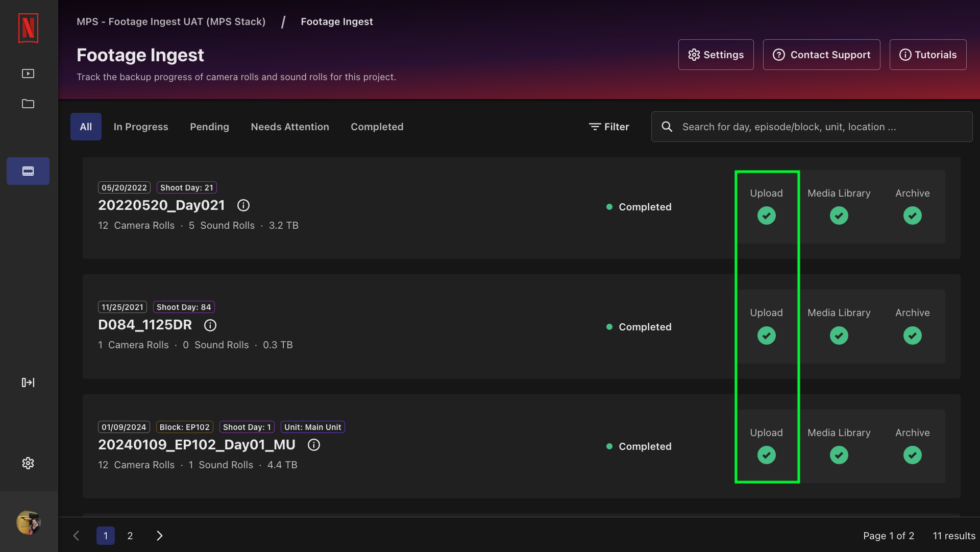Open the 20240109_EP102_Day01_MU title
Viewport: 980px width, 552px height.
(x=197, y=445)
